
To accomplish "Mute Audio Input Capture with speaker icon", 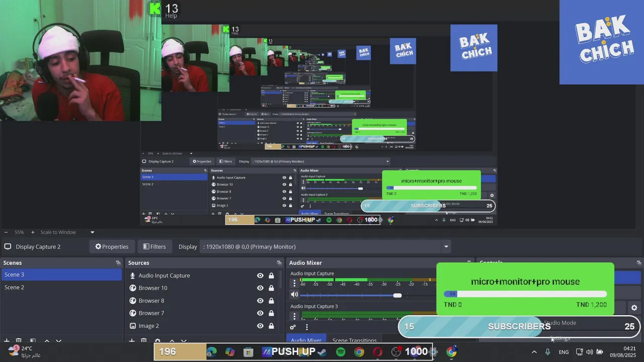I will [x=294, y=295].
